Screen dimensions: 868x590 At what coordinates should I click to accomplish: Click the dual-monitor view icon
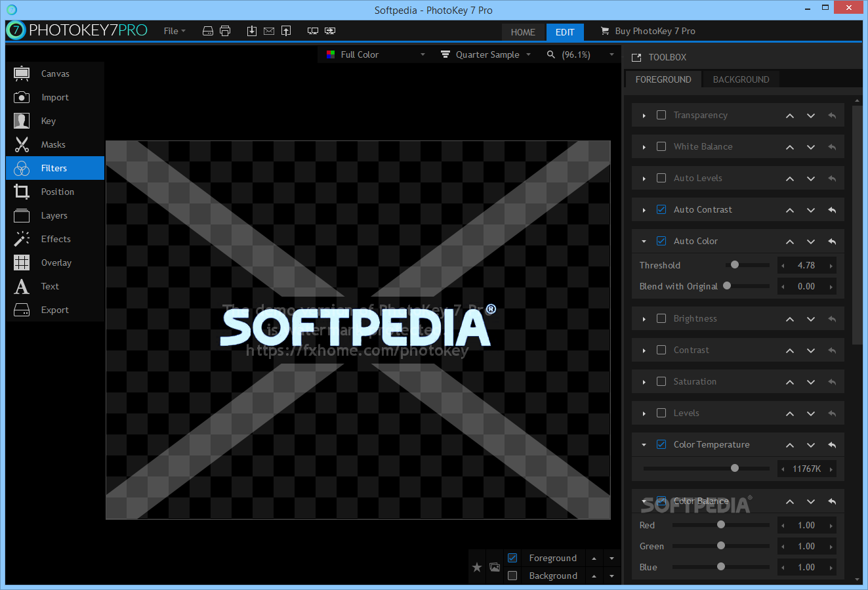point(313,31)
